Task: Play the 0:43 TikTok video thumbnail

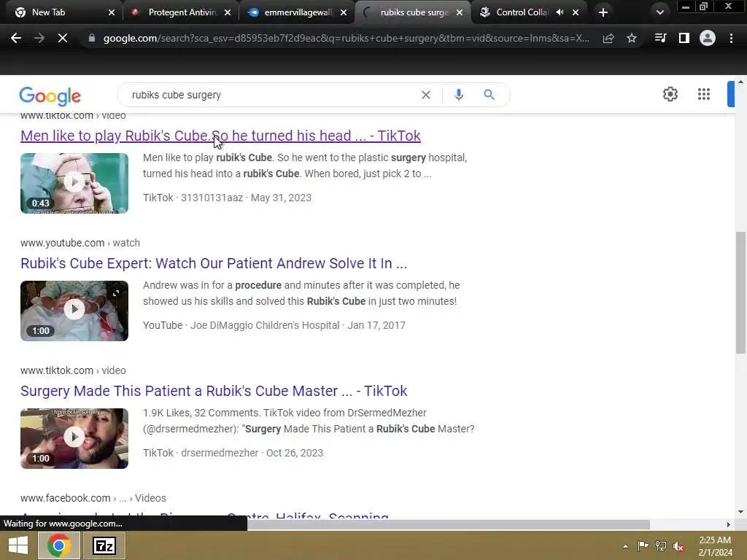Action: [74, 183]
